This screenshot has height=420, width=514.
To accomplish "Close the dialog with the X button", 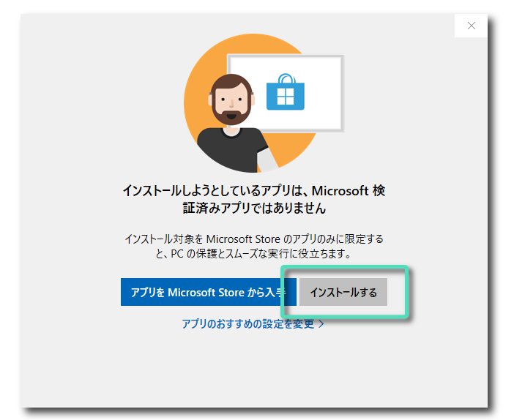I will click(x=471, y=26).
